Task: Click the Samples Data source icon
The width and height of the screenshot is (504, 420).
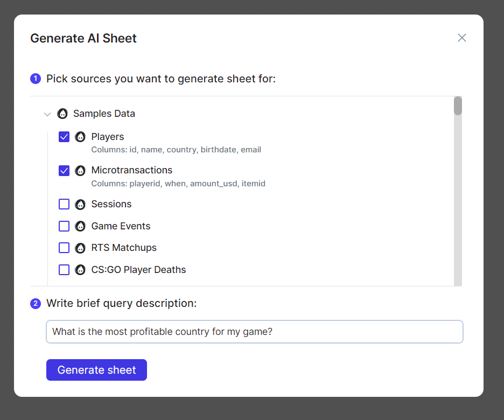Action: point(62,114)
